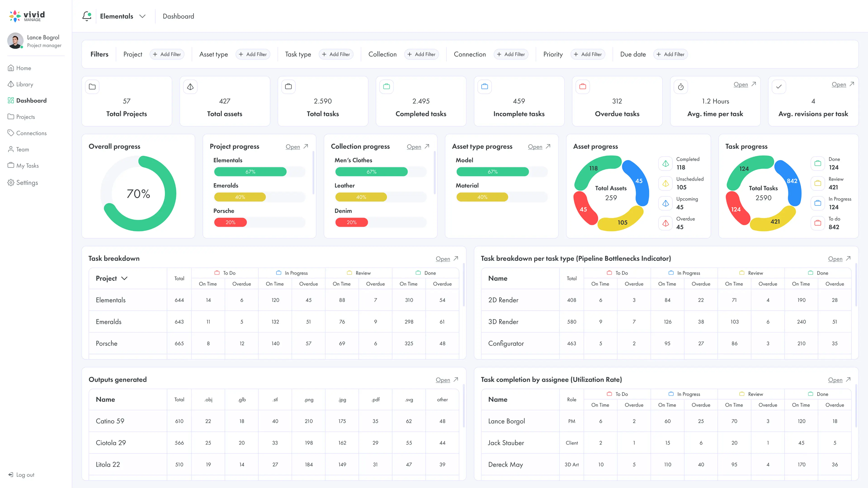
Task: Click the Overdue tasks red briefcase icon
Action: tap(583, 87)
